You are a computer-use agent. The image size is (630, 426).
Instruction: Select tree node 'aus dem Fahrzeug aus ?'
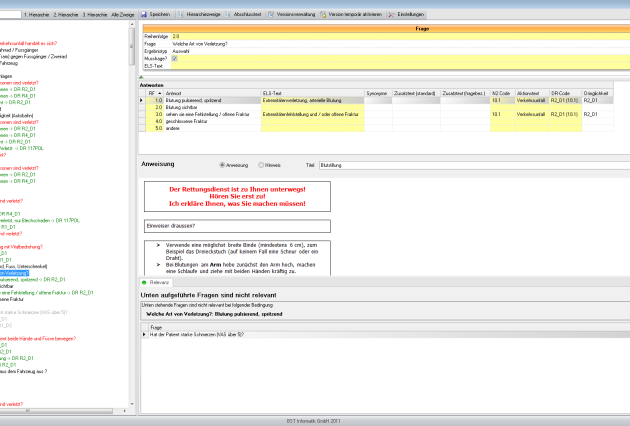point(23,371)
